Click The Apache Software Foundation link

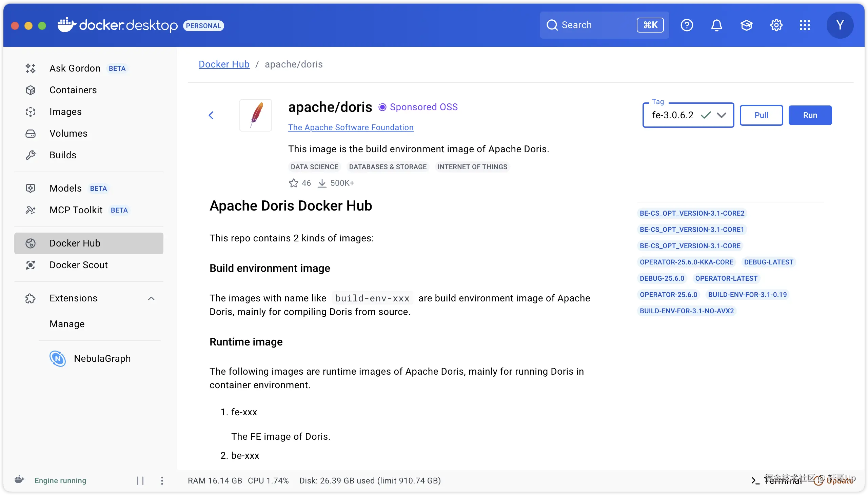point(351,127)
